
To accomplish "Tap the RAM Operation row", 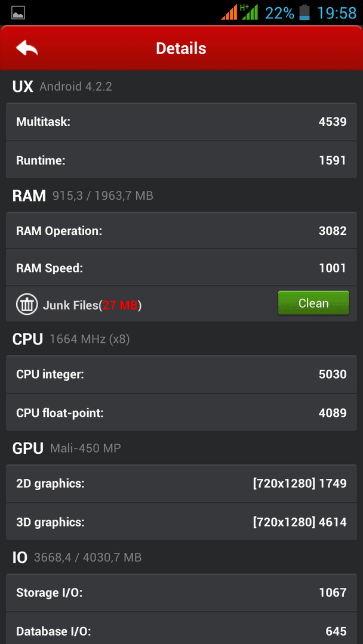I will click(181, 230).
